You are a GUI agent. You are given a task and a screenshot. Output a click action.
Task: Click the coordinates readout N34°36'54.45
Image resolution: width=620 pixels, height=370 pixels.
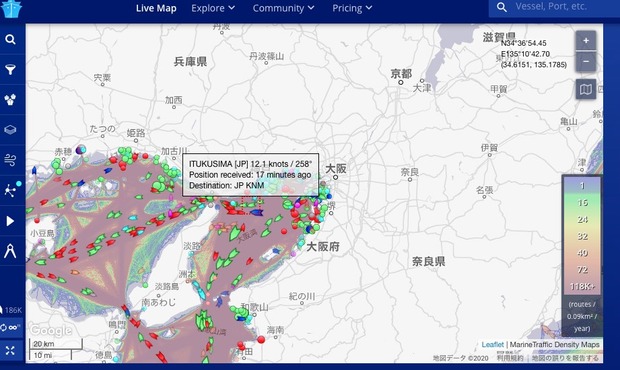pos(524,43)
